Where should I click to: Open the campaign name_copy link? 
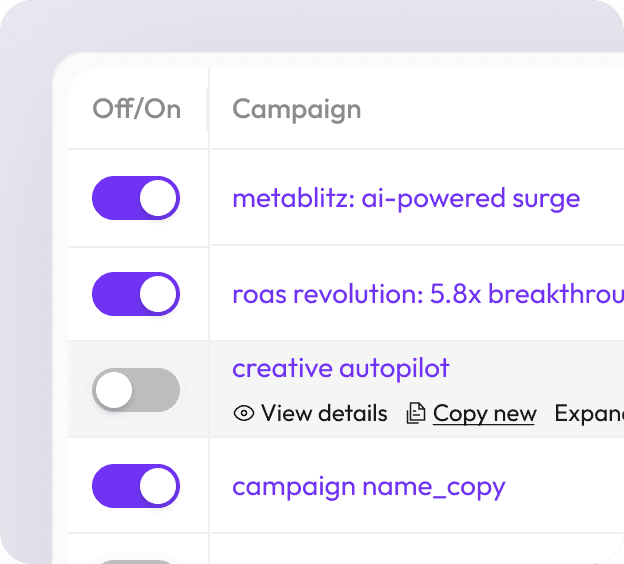click(x=369, y=487)
